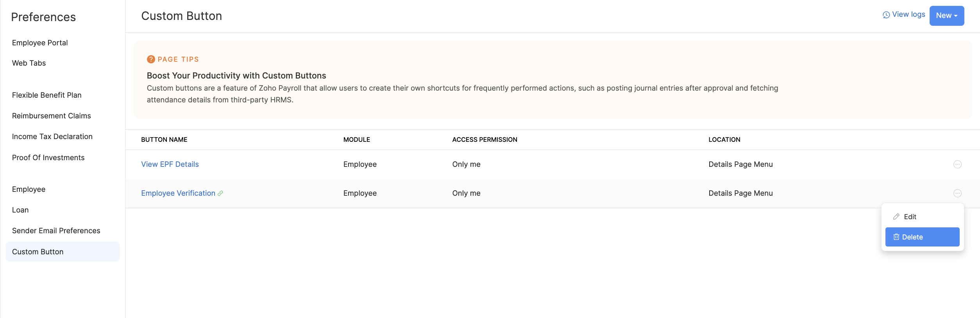Open Loan preferences in sidebar
The image size is (980, 318).
point(20,210)
